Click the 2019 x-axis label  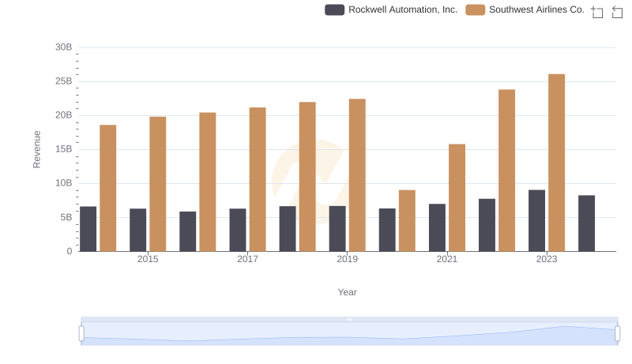pos(347,259)
